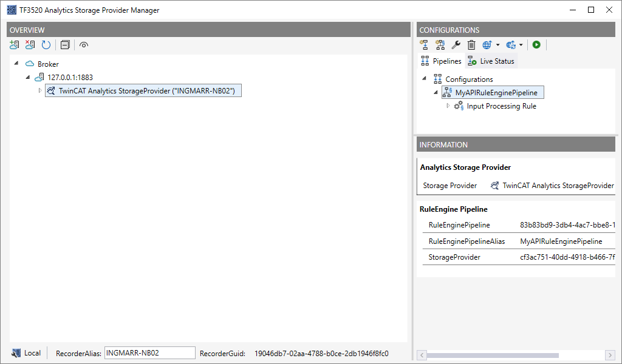Click the Local status icon at bottom left
Screen dimensions: 622x364
16,353
